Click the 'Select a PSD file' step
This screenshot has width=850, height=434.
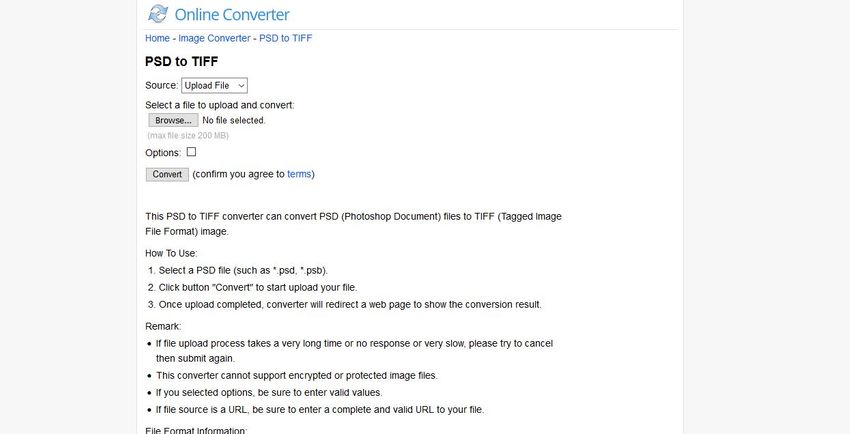pos(242,270)
